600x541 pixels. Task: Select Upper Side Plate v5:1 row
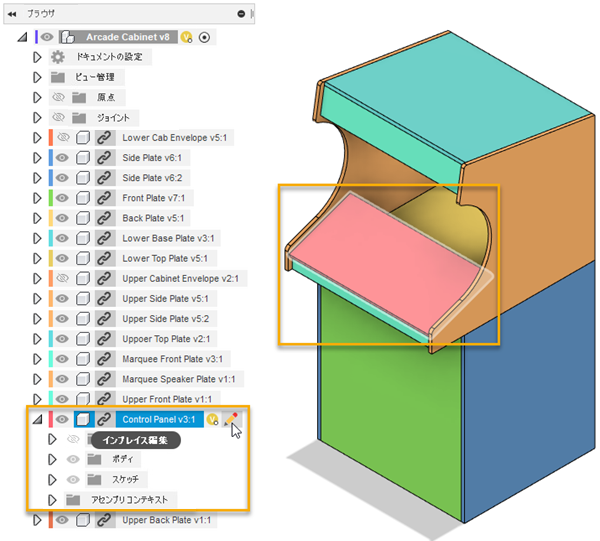pos(165,298)
